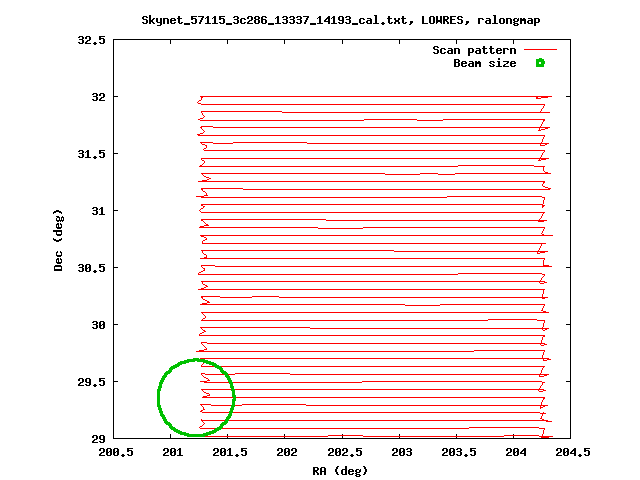This screenshot has width=640, height=480.
Task: Click the 31.5 tick label on Dec axis
Action: point(91,154)
